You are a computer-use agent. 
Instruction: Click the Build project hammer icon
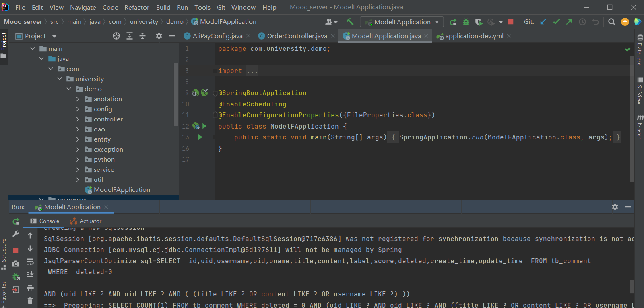pos(350,22)
